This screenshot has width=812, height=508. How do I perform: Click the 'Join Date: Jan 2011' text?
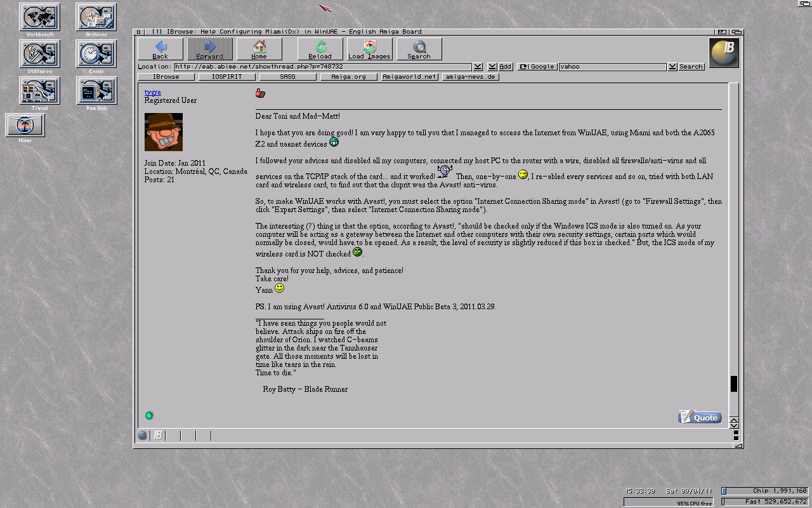(x=174, y=163)
